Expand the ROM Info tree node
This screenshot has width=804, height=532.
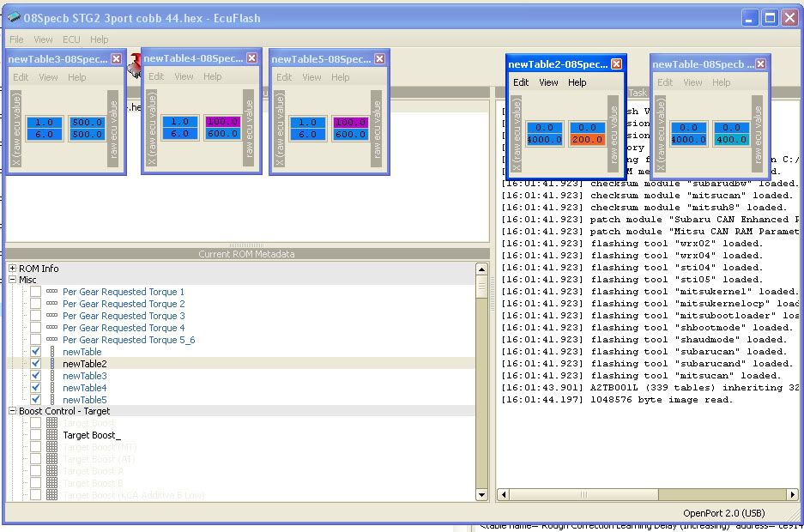tap(12, 268)
